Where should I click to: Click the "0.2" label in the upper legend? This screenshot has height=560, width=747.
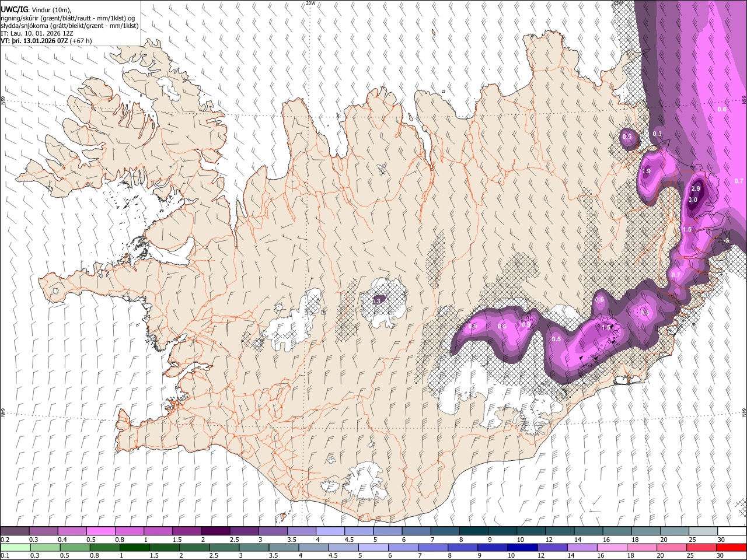[x=5, y=540]
